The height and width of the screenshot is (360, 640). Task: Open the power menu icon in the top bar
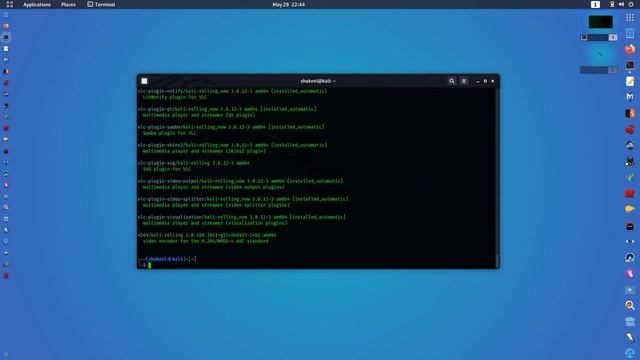tap(631, 4)
